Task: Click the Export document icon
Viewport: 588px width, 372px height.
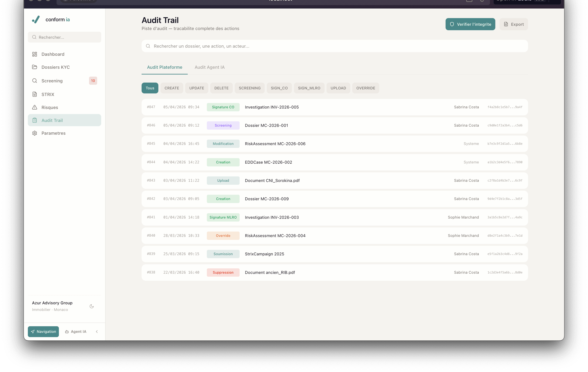Action: (x=506, y=24)
